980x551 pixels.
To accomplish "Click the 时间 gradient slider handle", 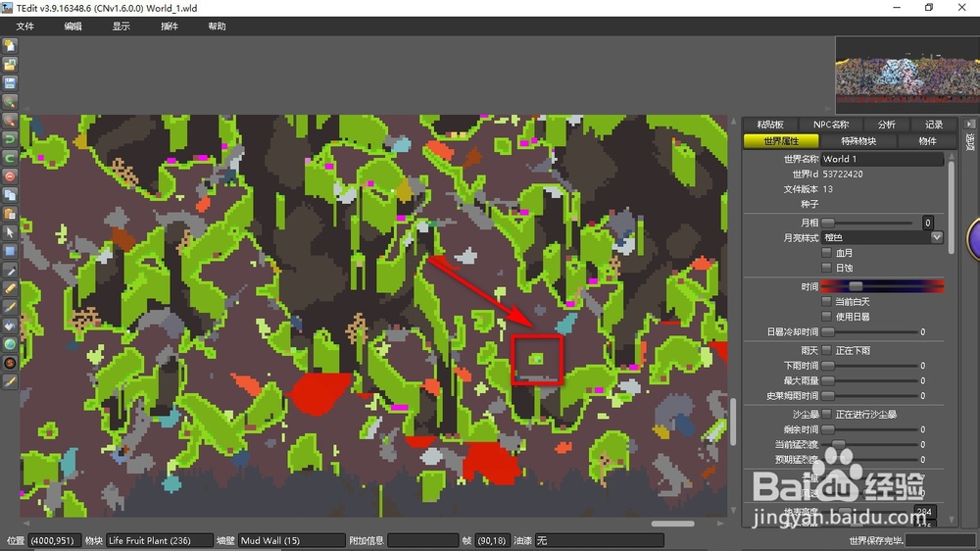I will (855, 286).
